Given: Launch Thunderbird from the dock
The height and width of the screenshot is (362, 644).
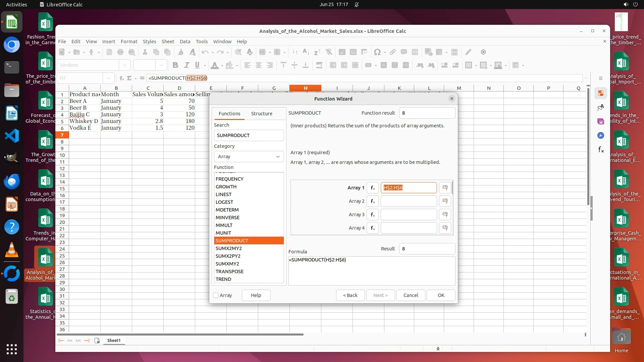Looking at the screenshot, I should tap(12, 181).
